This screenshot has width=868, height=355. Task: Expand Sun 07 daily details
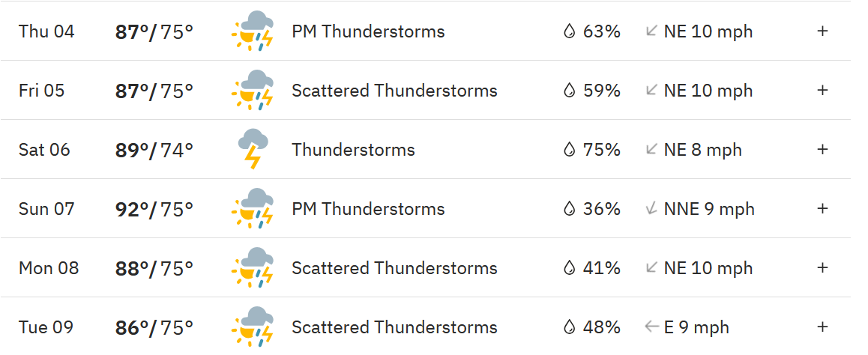pos(822,209)
